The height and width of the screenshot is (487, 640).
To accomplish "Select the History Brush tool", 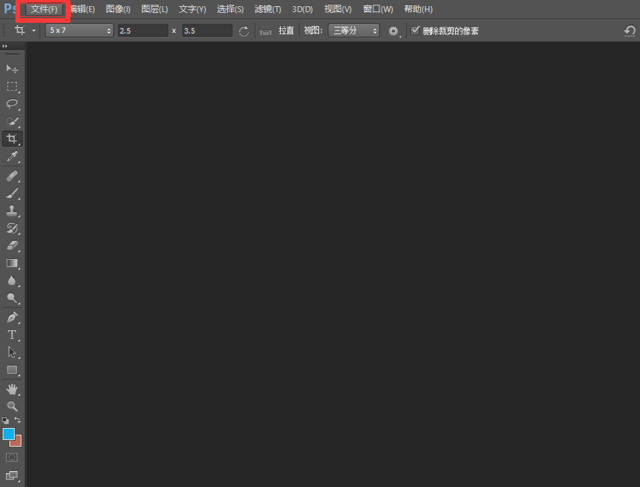I will [x=12, y=228].
